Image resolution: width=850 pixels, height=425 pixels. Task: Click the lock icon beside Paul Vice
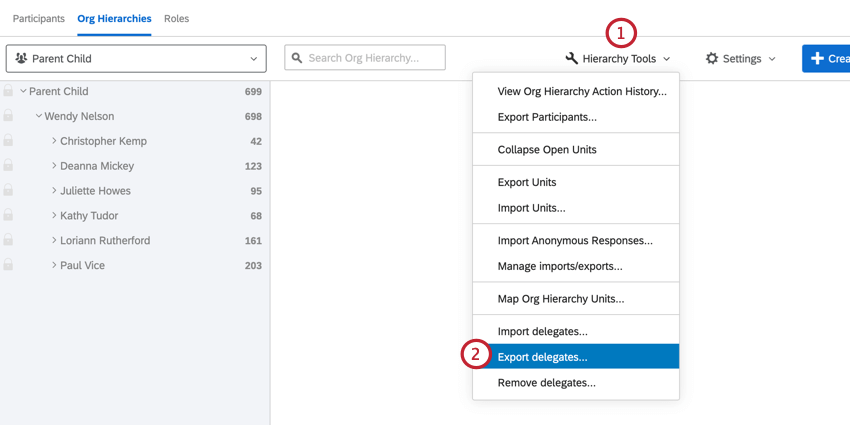(x=8, y=265)
